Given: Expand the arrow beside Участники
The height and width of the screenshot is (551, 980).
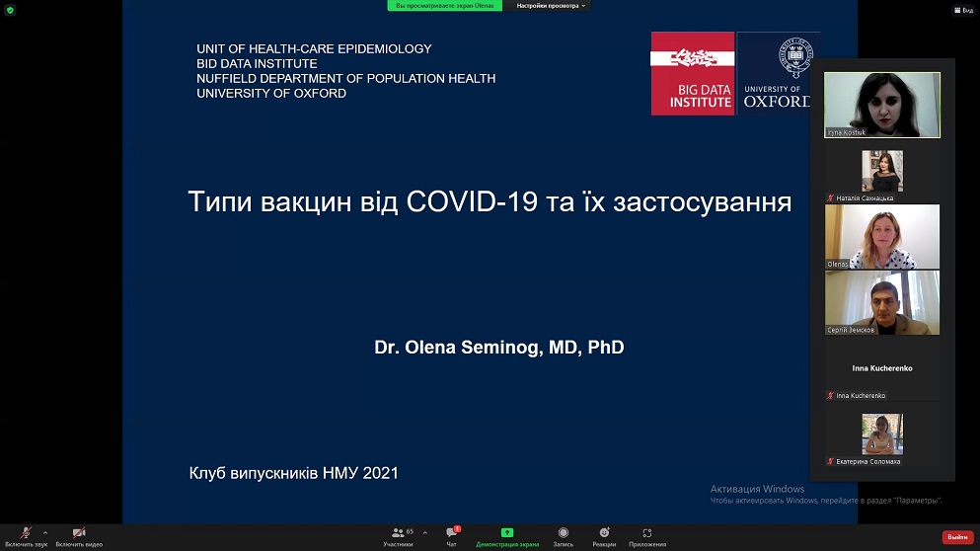Looking at the screenshot, I should click(425, 532).
